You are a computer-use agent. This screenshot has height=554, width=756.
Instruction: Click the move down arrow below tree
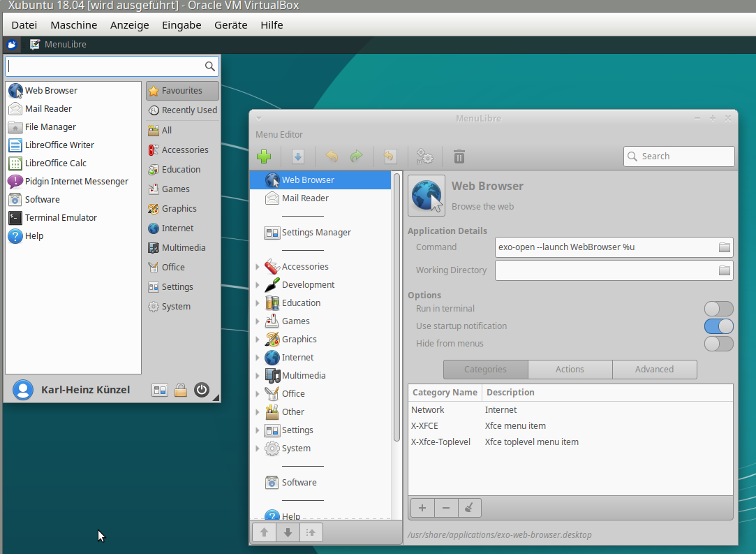[x=288, y=532]
